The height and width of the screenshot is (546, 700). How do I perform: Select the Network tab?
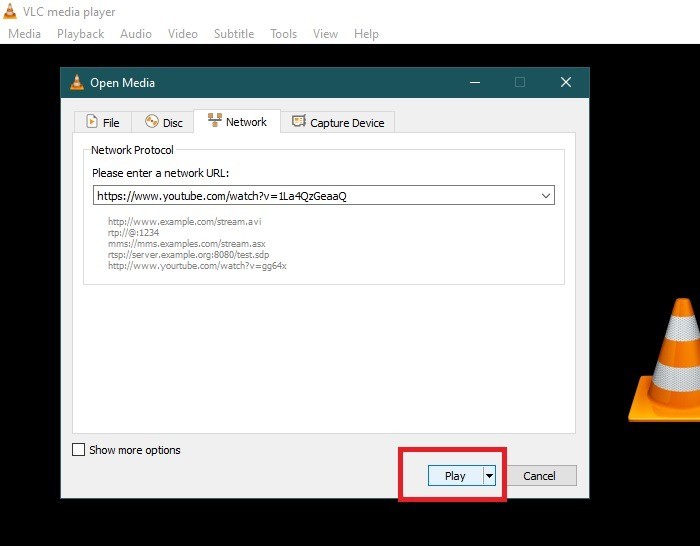[x=237, y=121]
